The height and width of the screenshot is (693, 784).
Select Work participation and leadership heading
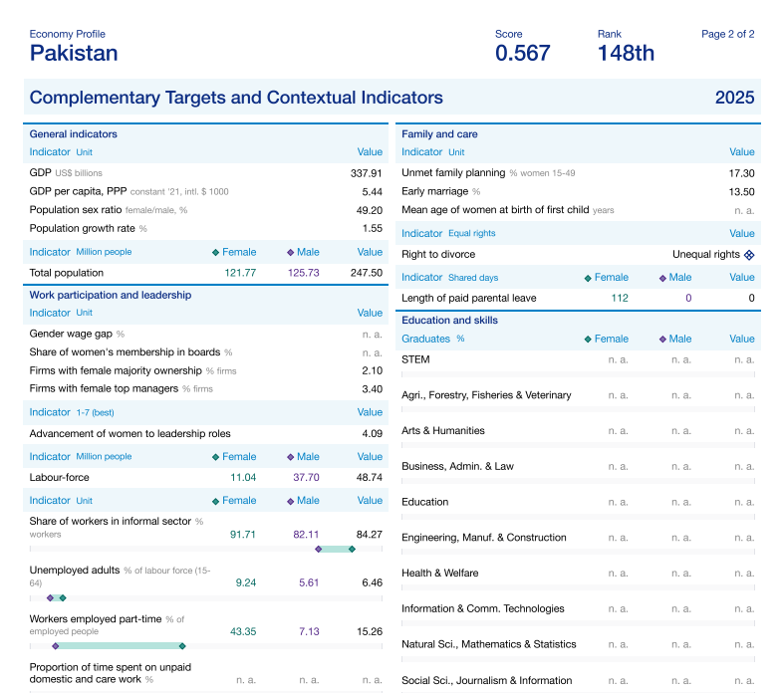110,295
